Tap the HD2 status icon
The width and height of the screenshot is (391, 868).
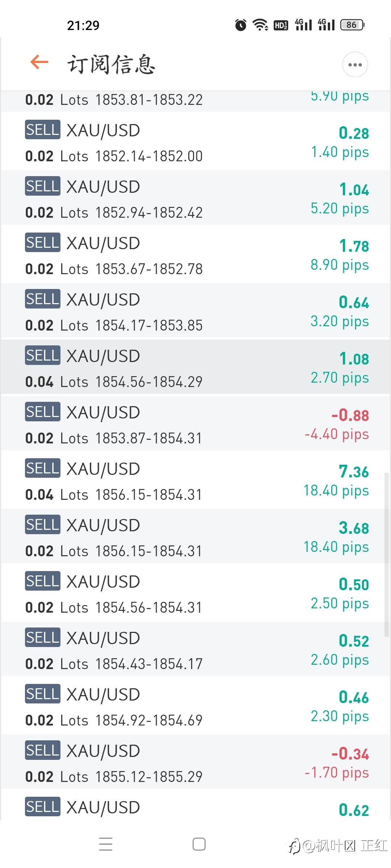281,25
